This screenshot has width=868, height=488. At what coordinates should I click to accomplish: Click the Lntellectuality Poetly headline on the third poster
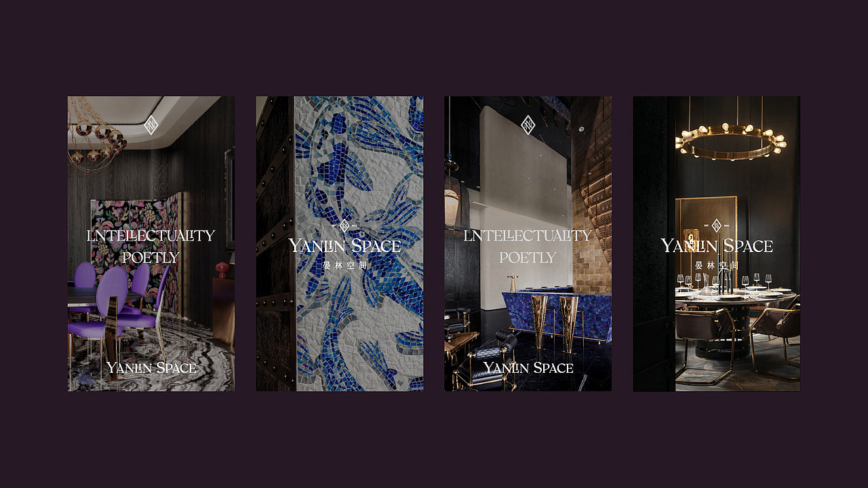pyautogui.click(x=528, y=247)
